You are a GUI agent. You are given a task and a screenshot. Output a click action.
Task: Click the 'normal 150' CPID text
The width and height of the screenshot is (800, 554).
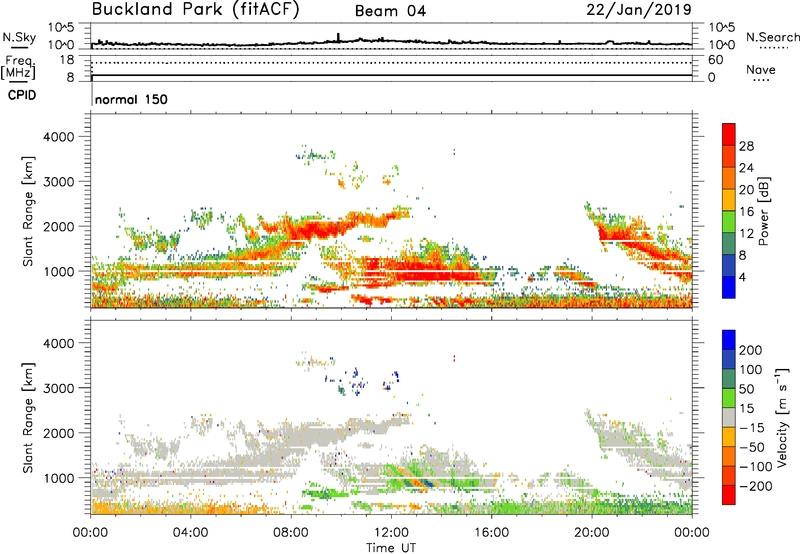131,99
